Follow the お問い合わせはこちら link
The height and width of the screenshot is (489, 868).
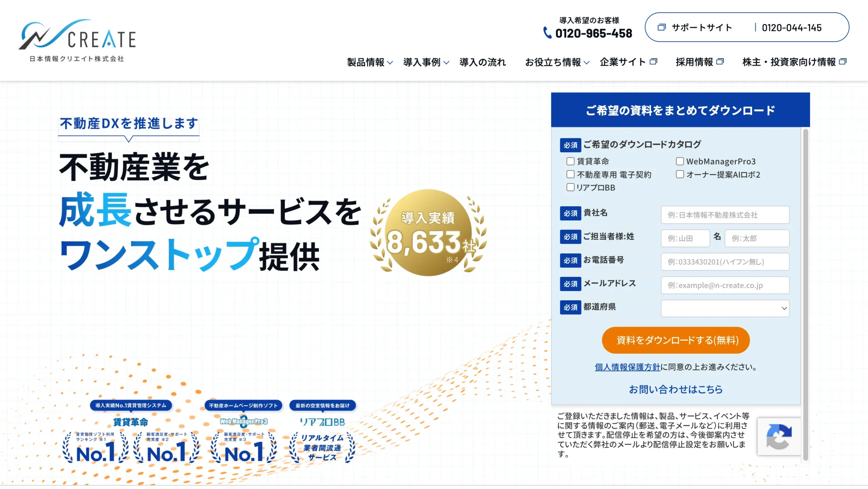click(676, 389)
